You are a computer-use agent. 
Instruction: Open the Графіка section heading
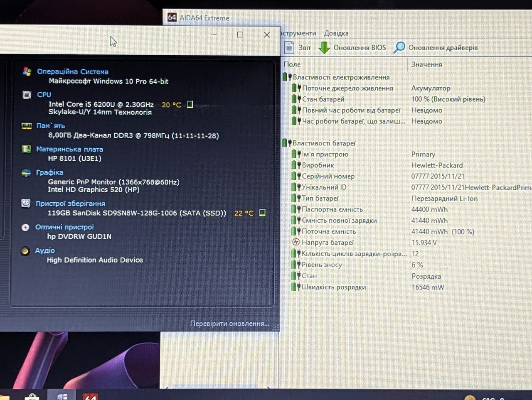(x=49, y=172)
